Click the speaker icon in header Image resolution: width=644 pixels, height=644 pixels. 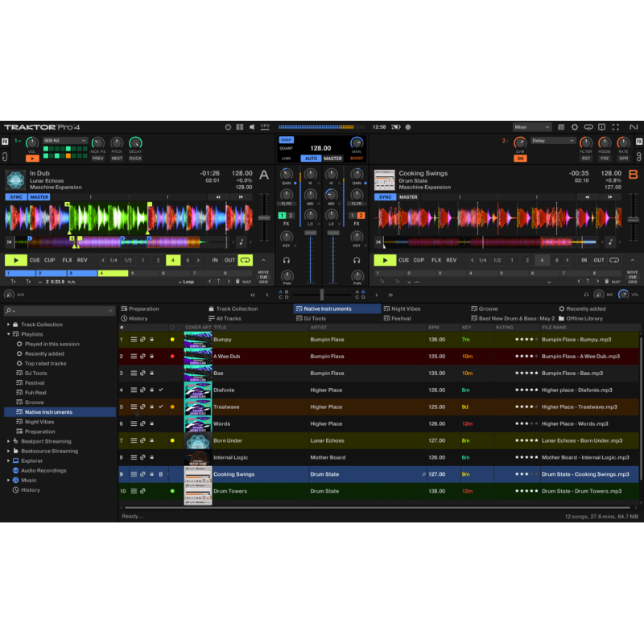(252, 127)
